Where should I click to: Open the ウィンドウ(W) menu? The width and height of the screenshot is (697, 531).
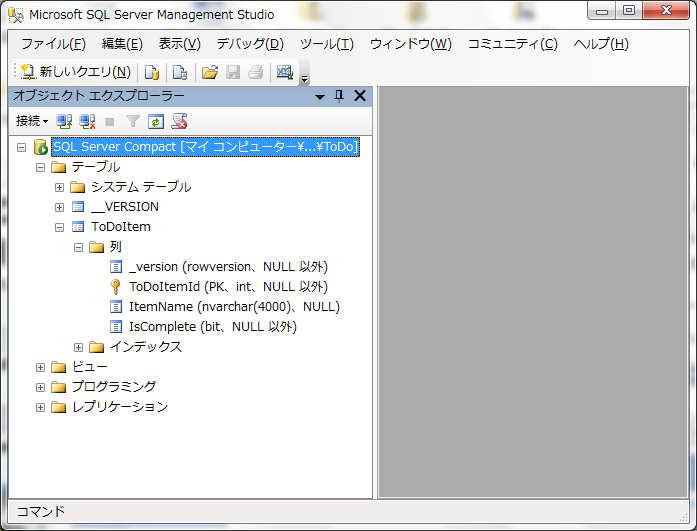click(411, 44)
